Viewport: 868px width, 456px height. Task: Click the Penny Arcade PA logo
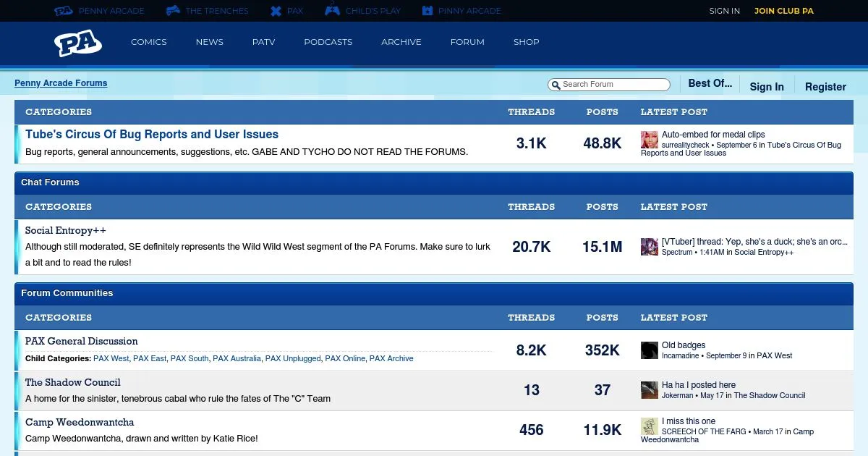[x=77, y=43]
